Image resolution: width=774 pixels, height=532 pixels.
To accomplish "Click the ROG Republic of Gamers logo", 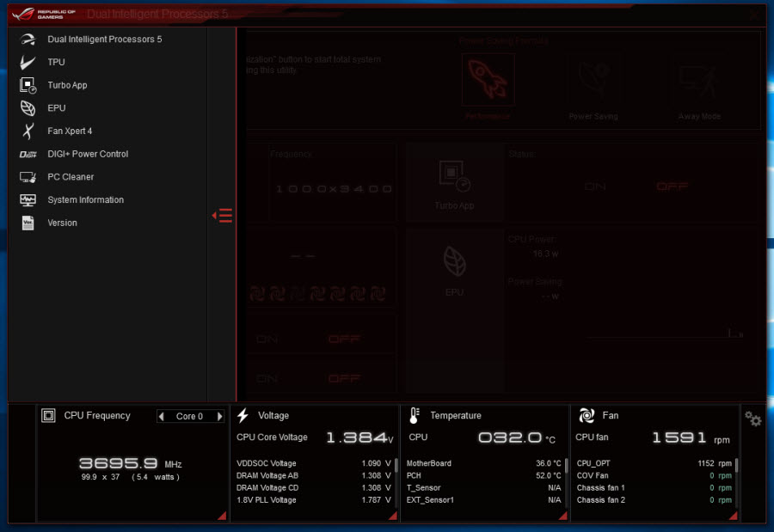I will coord(44,14).
